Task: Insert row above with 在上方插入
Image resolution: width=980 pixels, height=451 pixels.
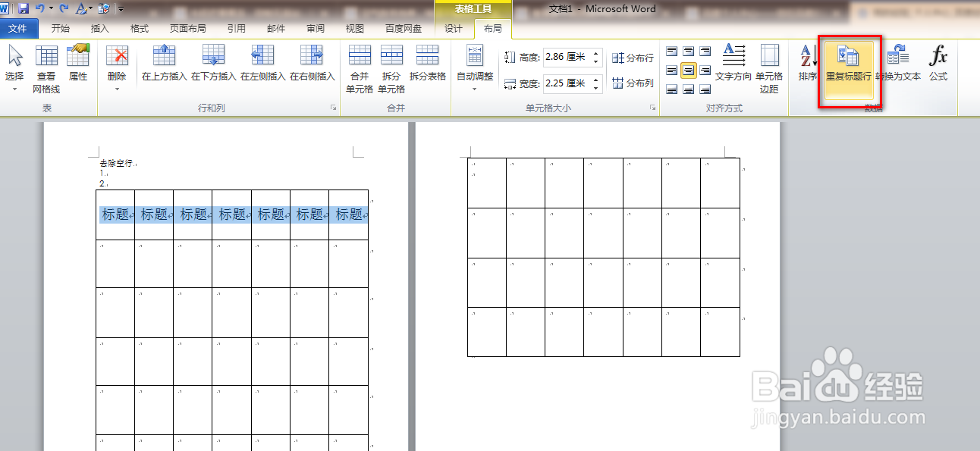Action: click(165, 63)
